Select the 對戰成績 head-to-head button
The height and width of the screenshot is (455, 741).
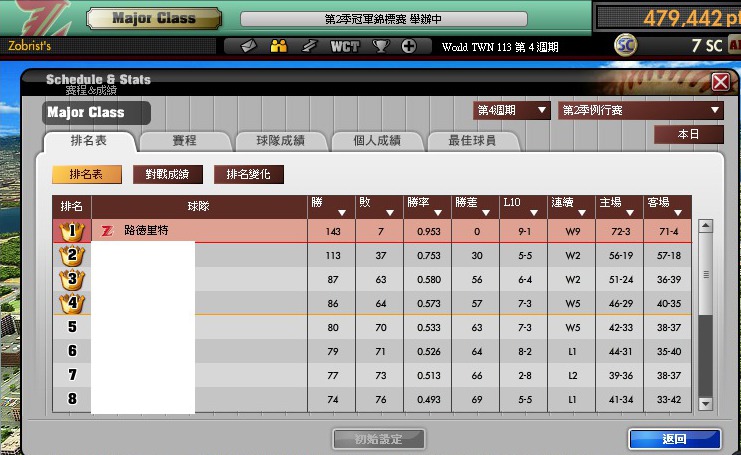[168, 174]
